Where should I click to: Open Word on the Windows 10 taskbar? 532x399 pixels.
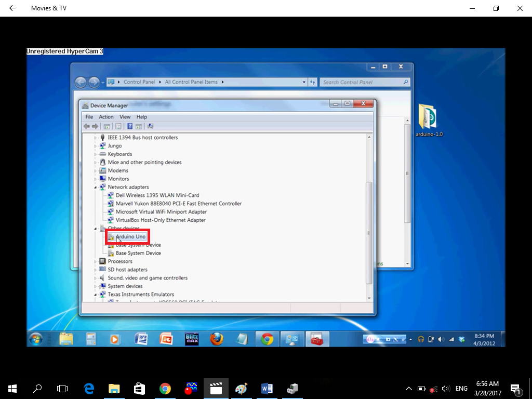click(x=267, y=389)
